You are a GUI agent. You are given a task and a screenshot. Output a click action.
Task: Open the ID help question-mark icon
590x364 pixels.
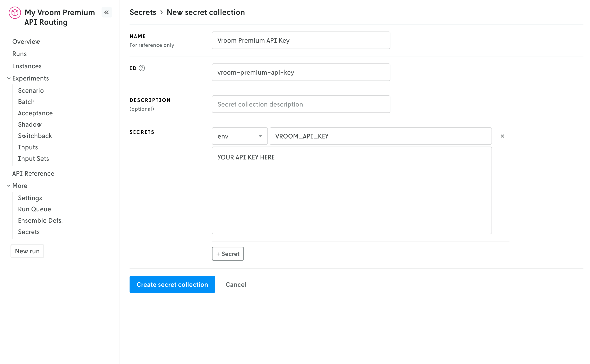click(x=142, y=68)
